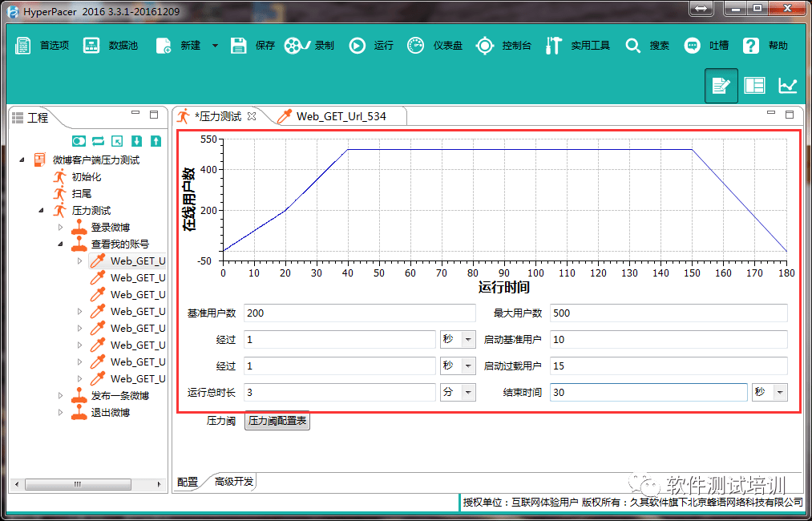Click the 启动过载用户 input field
The image size is (812, 521).
point(669,366)
